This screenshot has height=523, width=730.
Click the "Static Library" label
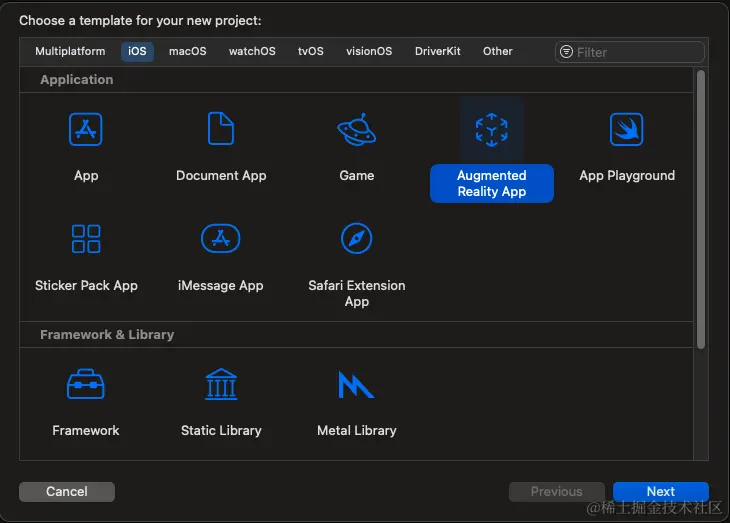tap(221, 430)
